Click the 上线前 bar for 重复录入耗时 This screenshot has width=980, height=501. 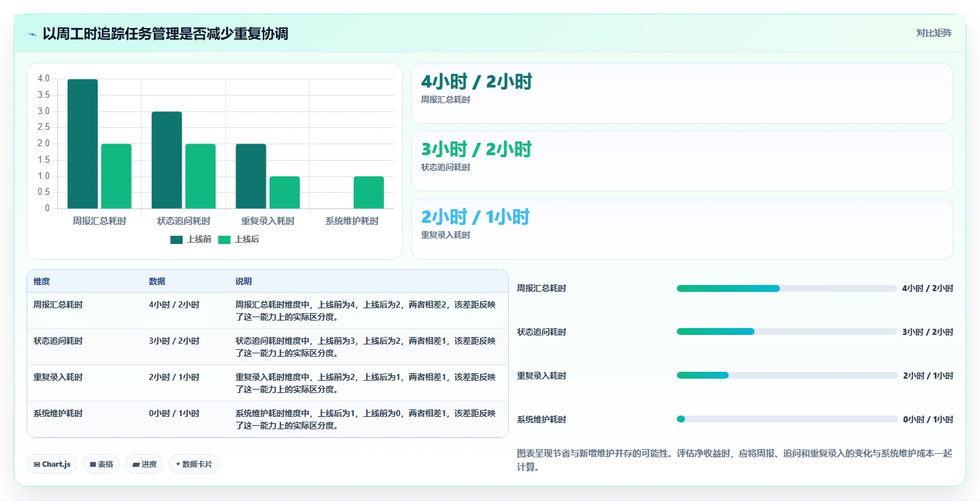(251, 176)
